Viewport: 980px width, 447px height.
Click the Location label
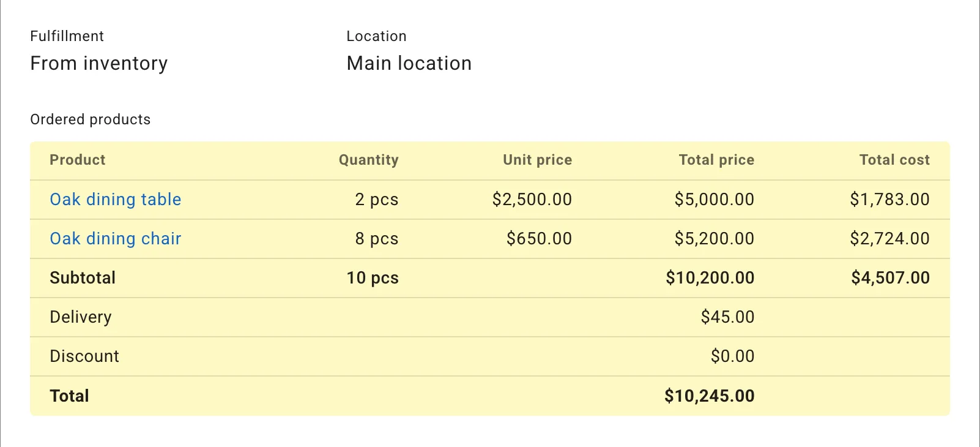(376, 36)
